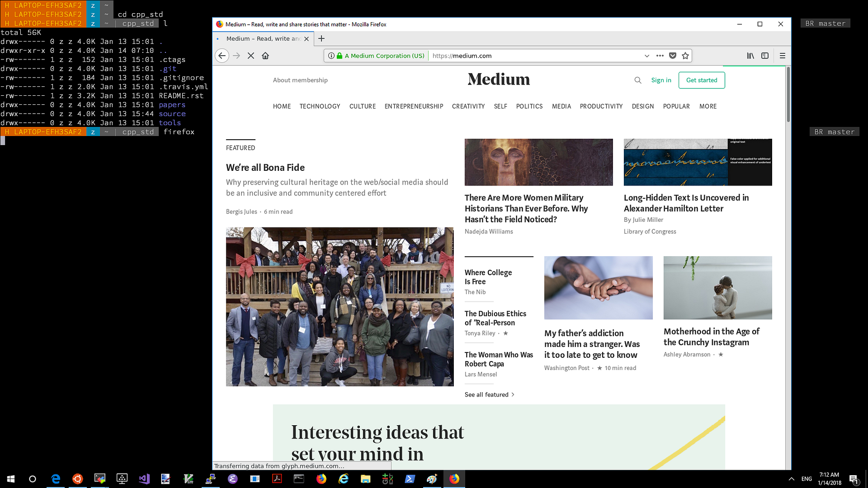The image size is (868, 488).
Task: Open the Women Military Historians article image
Action: click(539, 162)
